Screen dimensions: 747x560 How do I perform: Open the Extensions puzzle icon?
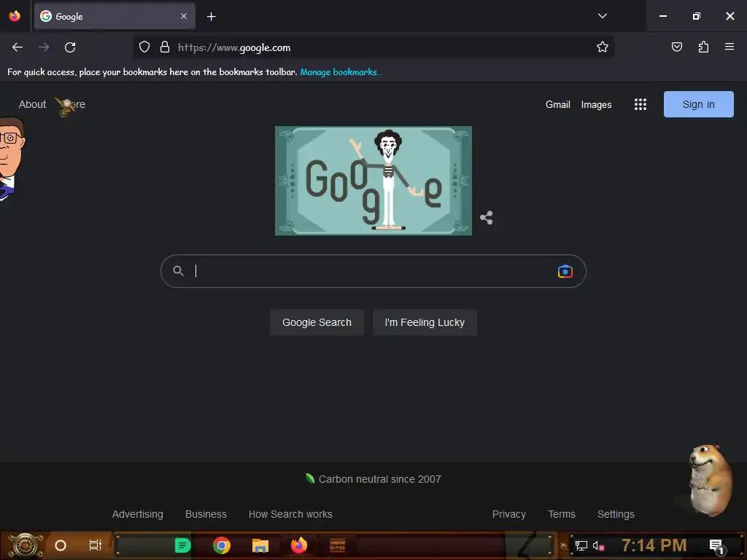click(x=703, y=47)
